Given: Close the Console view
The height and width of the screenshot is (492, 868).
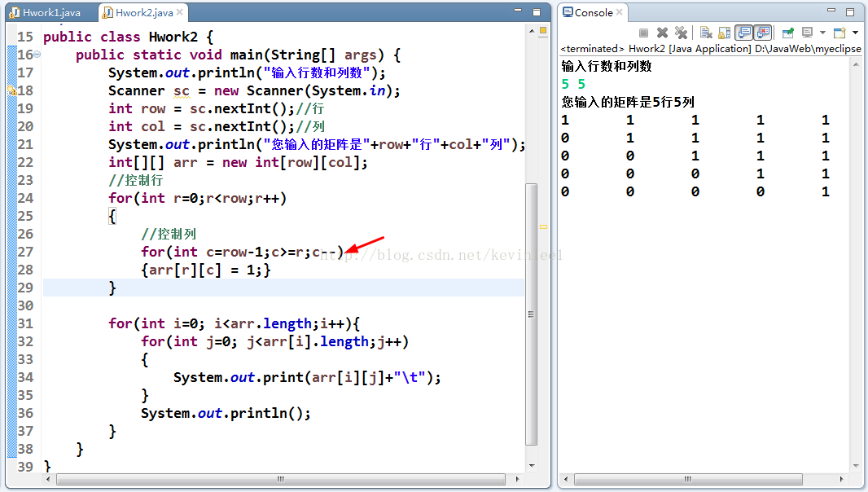Looking at the screenshot, I should pos(620,11).
